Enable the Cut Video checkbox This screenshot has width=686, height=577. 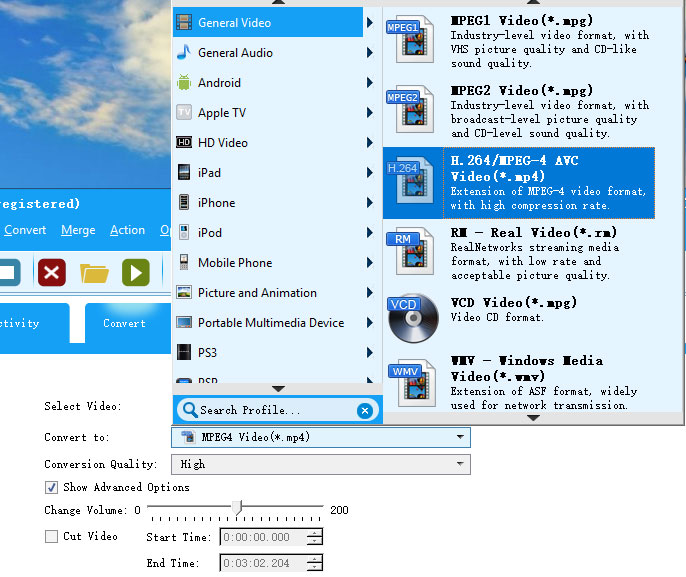click(x=51, y=536)
